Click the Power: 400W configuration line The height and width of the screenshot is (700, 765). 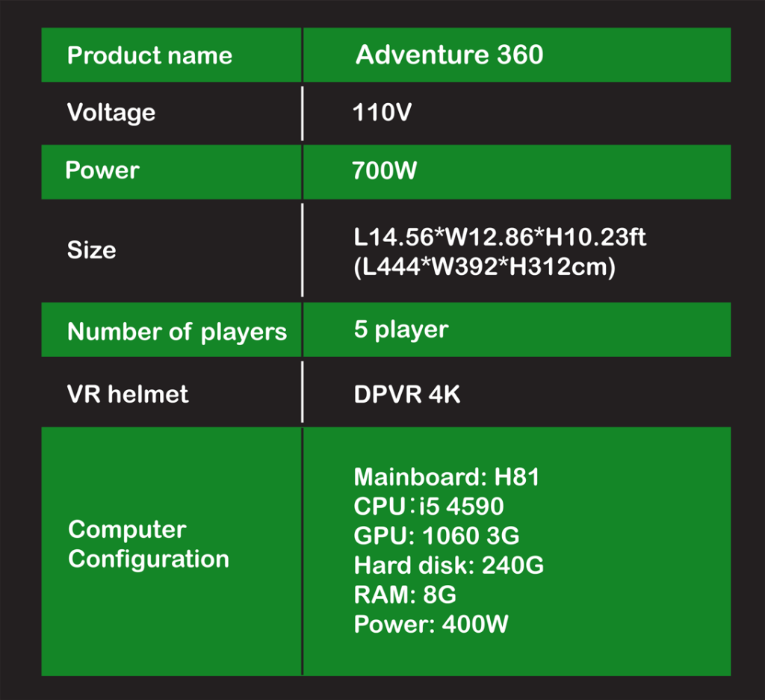point(431,624)
